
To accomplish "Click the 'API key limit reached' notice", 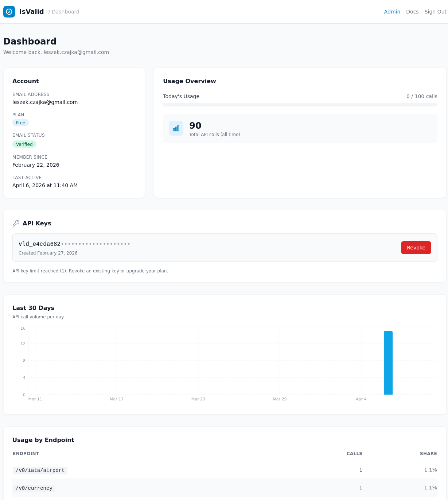I will click(x=90, y=271).
